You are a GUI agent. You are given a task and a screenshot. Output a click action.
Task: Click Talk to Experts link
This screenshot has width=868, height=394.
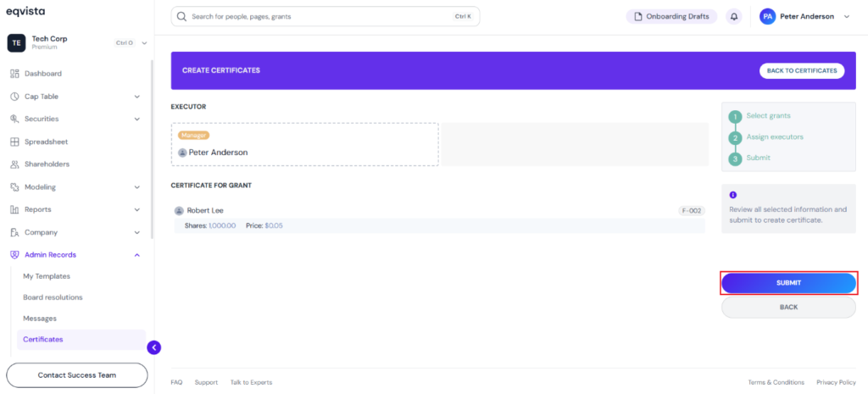pyautogui.click(x=251, y=382)
